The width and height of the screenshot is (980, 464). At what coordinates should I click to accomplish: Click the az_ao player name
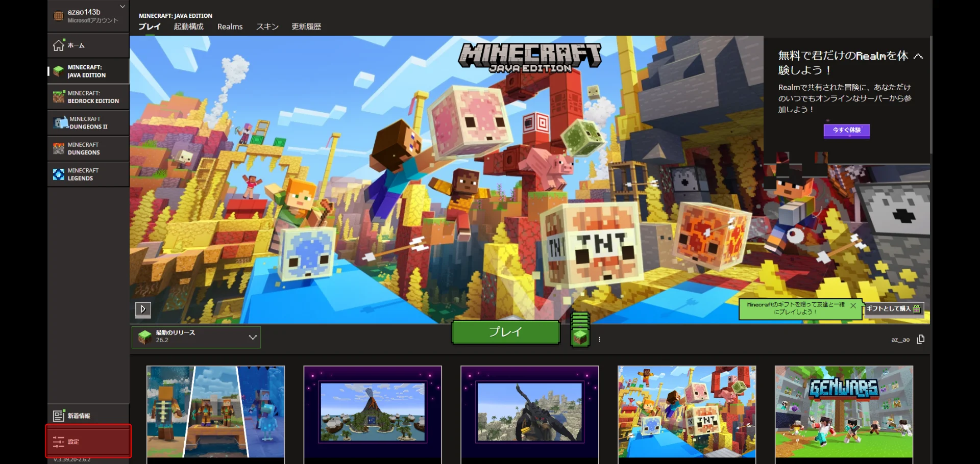900,340
